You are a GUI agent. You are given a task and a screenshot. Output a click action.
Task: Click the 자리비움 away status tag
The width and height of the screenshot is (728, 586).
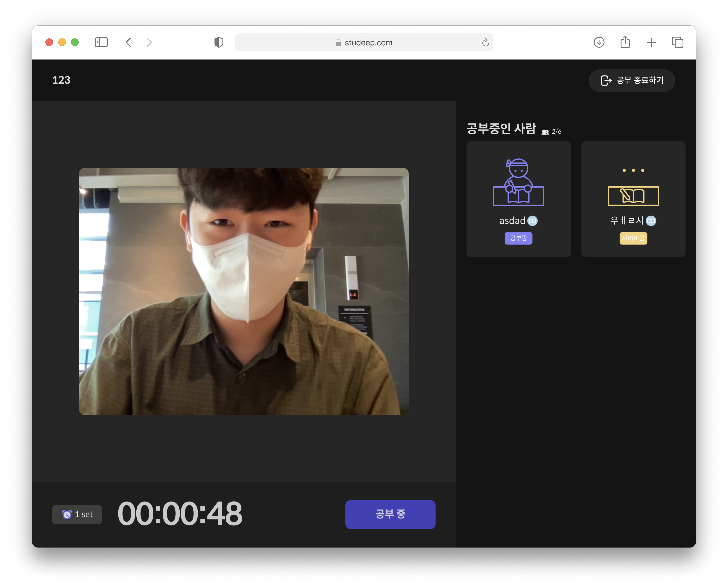click(633, 238)
